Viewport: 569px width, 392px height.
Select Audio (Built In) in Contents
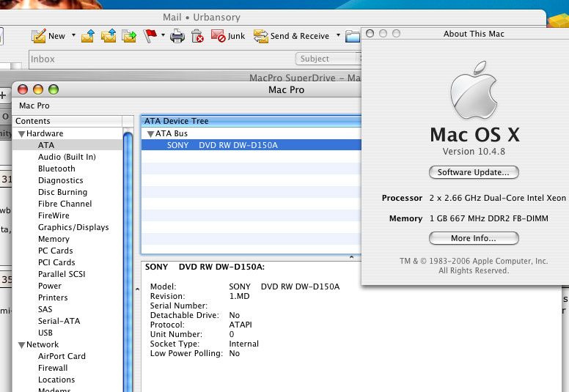pyautogui.click(x=67, y=157)
